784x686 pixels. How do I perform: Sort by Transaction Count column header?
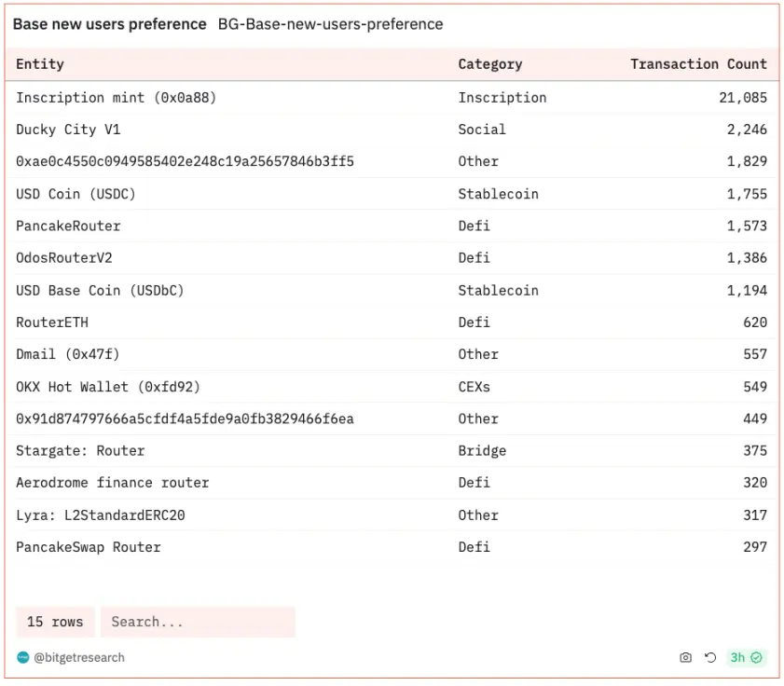pos(698,64)
